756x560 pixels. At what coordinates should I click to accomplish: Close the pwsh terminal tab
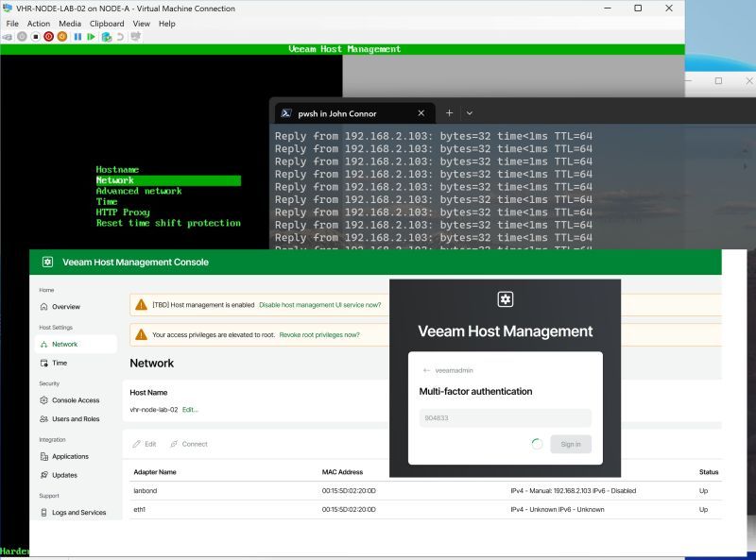(421, 112)
